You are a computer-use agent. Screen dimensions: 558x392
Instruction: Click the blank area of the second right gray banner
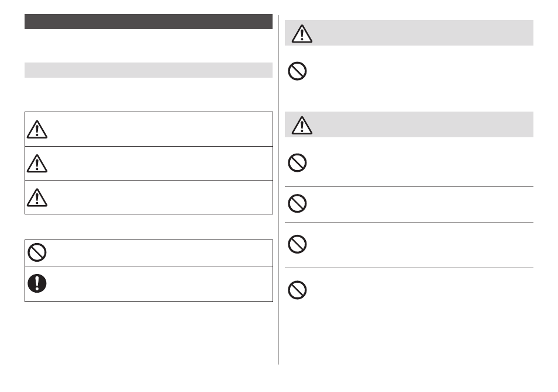422,124
